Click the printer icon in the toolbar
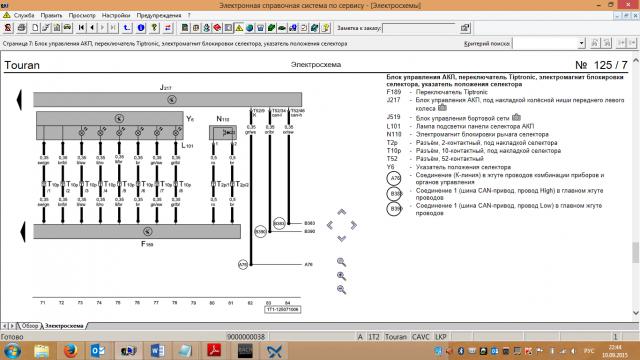Image resolution: width=640 pixels, height=360 pixels. click(21, 28)
